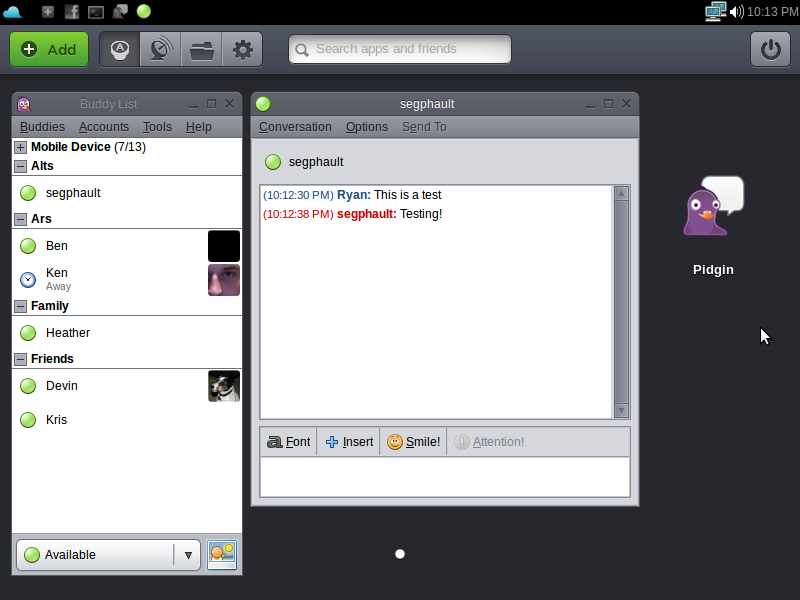Click Ken's face avatar thumbnail
Viewport: 800px width, 600px height.
224,280
